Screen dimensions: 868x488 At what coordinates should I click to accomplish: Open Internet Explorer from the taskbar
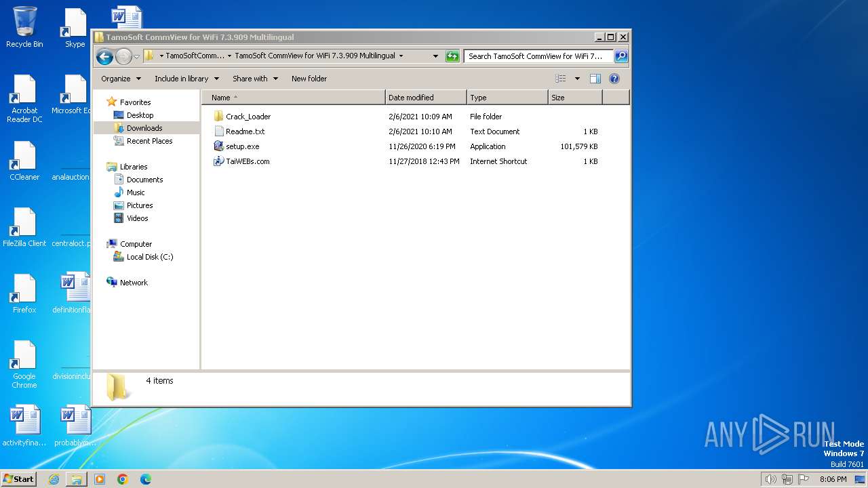click(54, 479)
